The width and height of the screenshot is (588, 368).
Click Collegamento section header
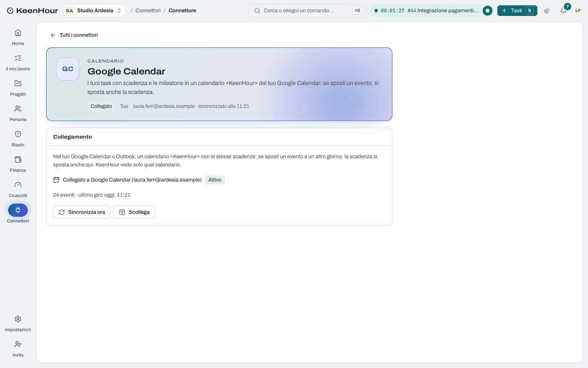[x=73, y=137]
